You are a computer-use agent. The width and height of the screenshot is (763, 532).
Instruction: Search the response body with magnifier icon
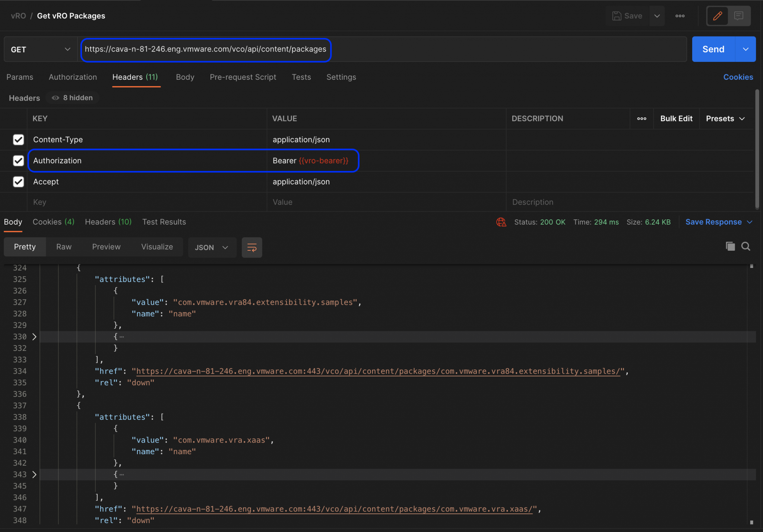pos(746,246)
